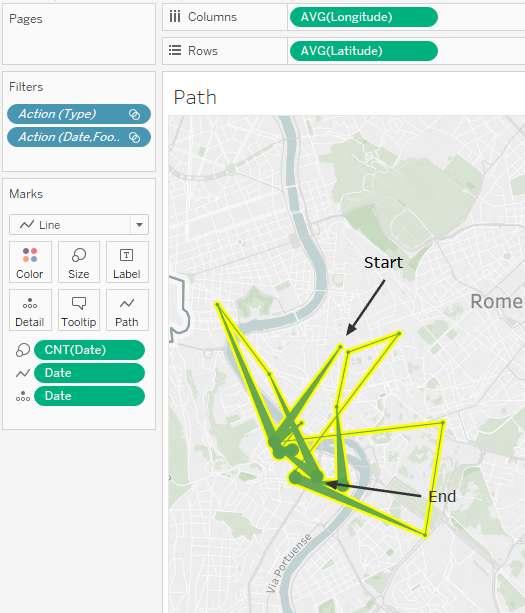Click the Start annotation on map
This screenshot has width=525, height=613.
[x=383, y=263]
